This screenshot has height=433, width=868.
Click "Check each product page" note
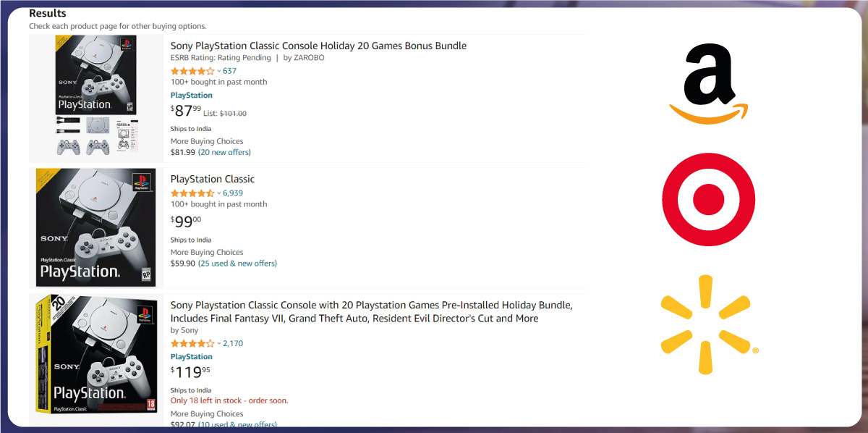pos(117,26)
